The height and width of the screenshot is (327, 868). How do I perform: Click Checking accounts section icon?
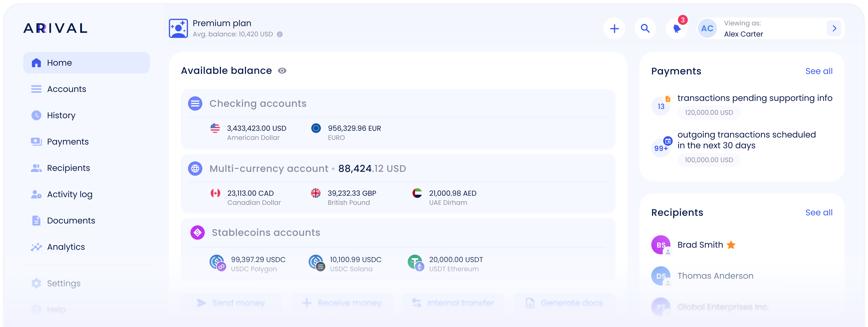pyautogui.click(x=195, y=104)
